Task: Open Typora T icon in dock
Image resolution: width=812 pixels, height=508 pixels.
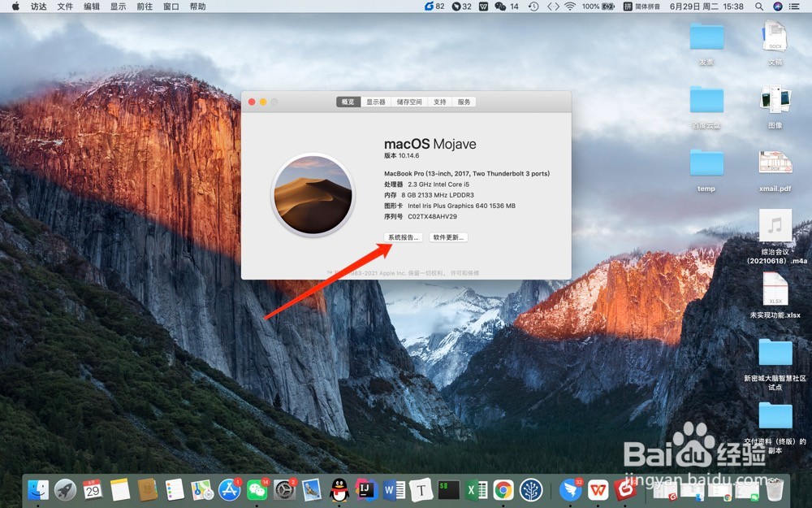Action: point(421,490)
